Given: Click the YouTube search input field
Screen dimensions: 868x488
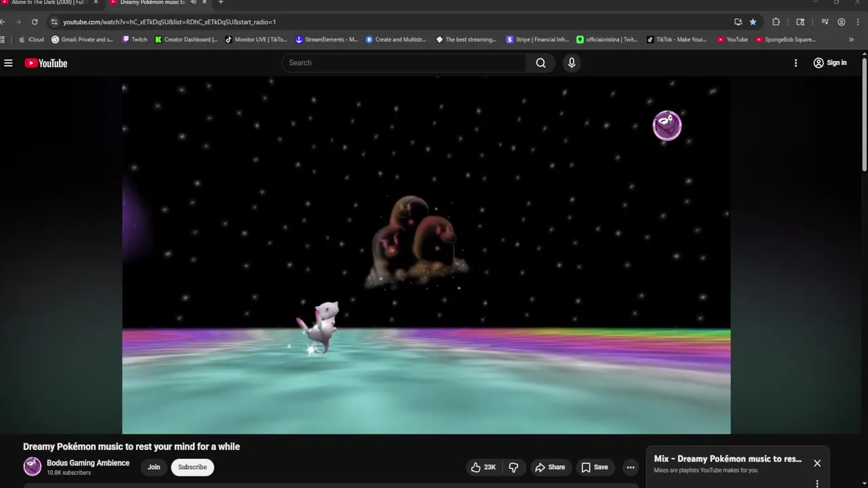Looking at the screenshot, I should 404,63.
